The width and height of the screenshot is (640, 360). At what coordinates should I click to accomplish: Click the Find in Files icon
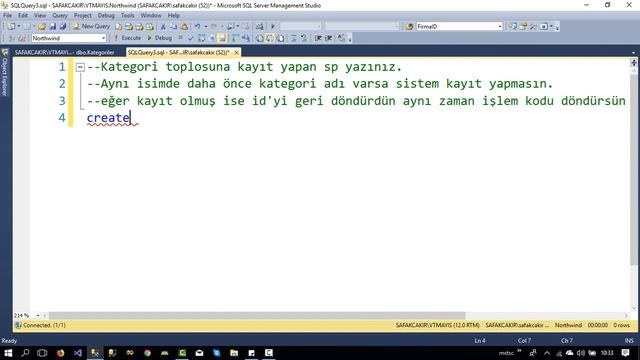tap(409, 26)
